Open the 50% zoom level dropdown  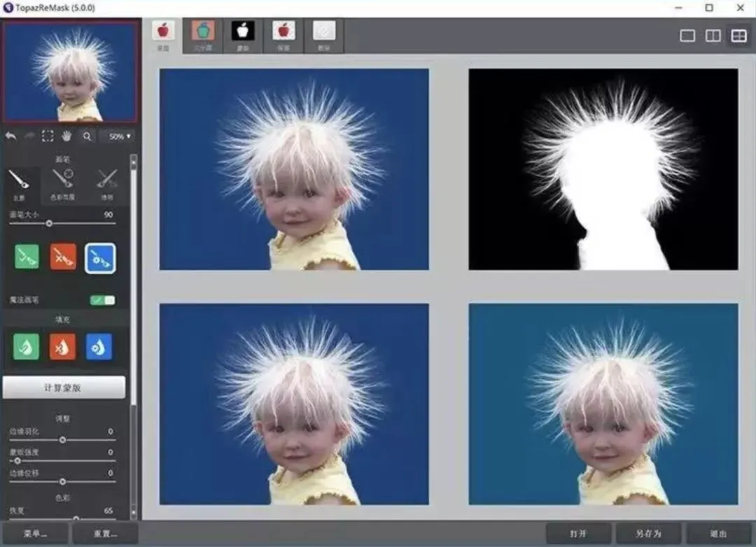(119, 136)
